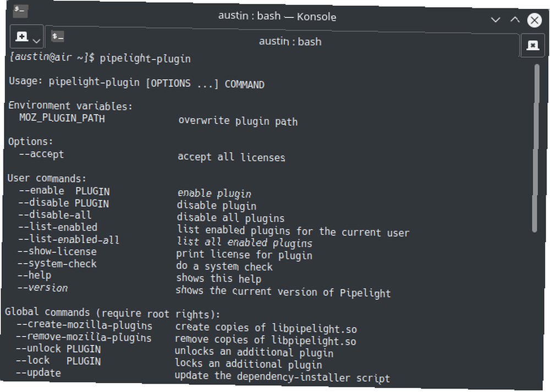The width and height of the screenshot is (550, 392).
Task: Click the window minimize chevron
Action: click(496, 20)
